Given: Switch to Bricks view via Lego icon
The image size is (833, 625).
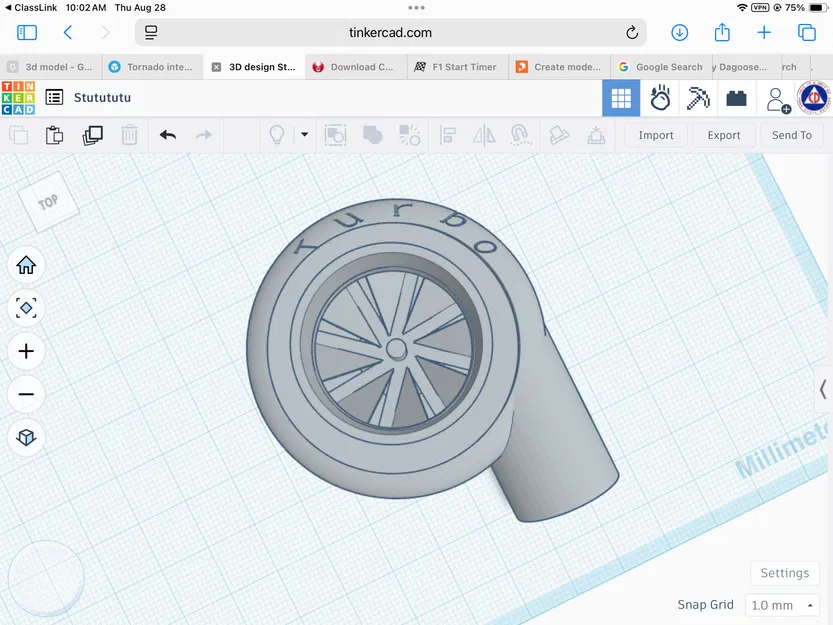Looking at the screenshot, I should [x=735, y=98].
